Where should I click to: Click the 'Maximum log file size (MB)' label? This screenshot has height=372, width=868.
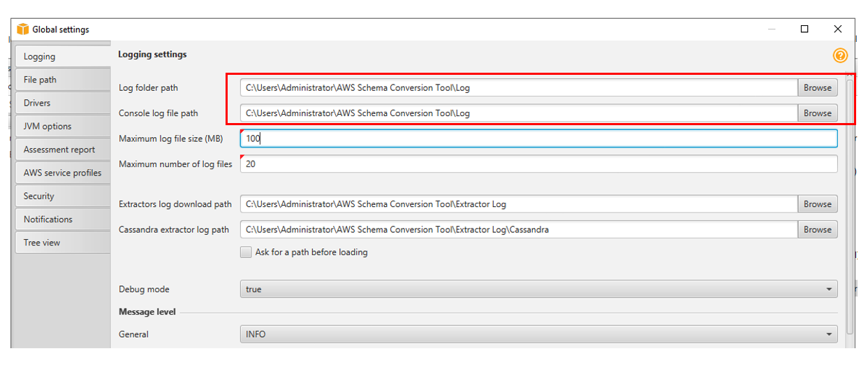click(170, 138)
